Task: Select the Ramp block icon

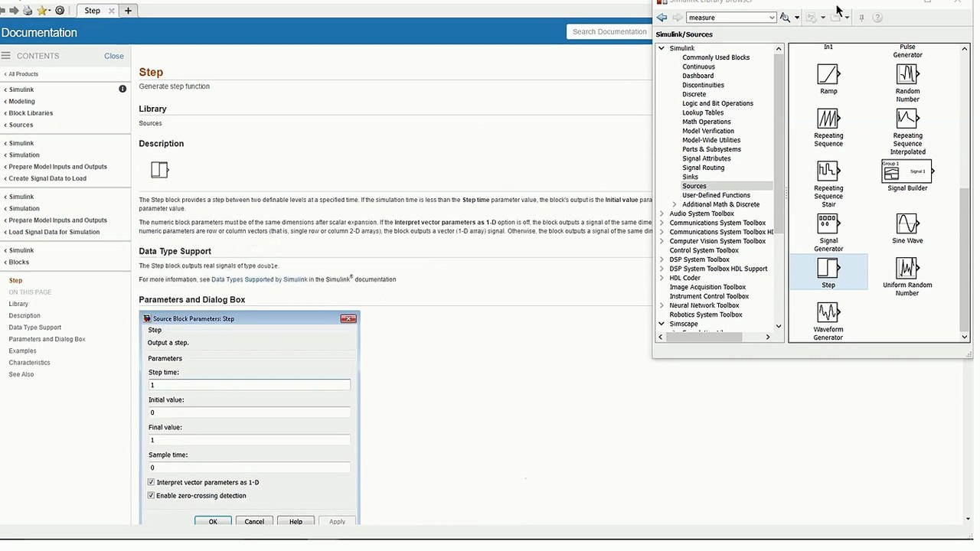Action: [828, 75]
